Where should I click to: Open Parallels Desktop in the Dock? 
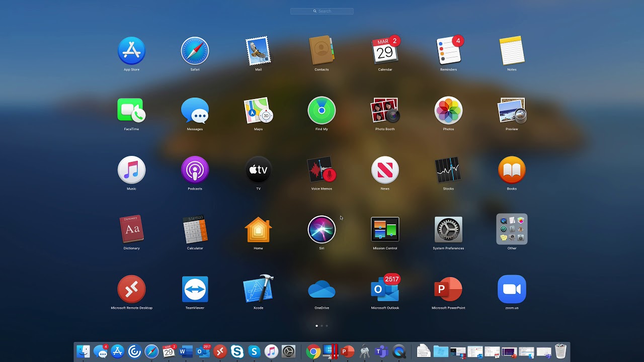pyautogui.click(x=331, y=351)
